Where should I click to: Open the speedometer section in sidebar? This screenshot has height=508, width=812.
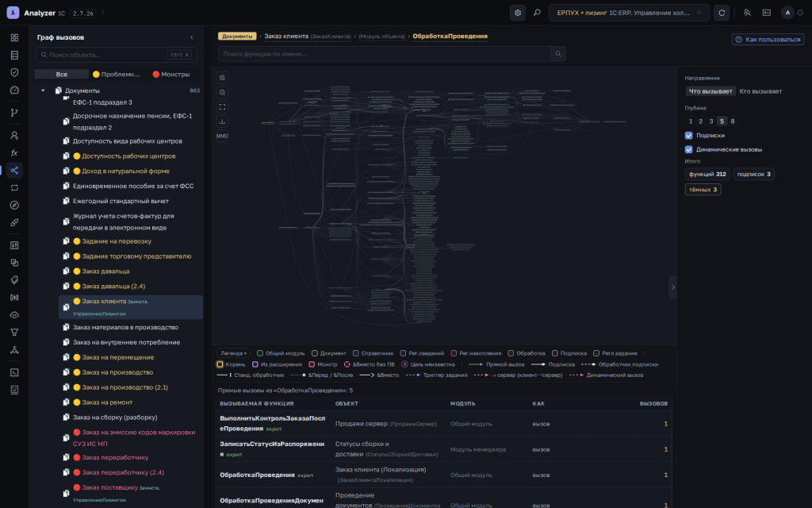(14, 90)
